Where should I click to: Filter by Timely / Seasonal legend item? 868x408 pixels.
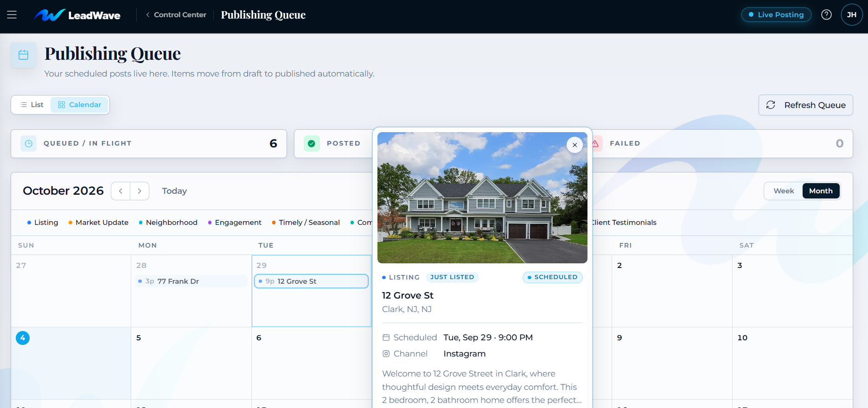pyautogui.click(x=306, y=223)
